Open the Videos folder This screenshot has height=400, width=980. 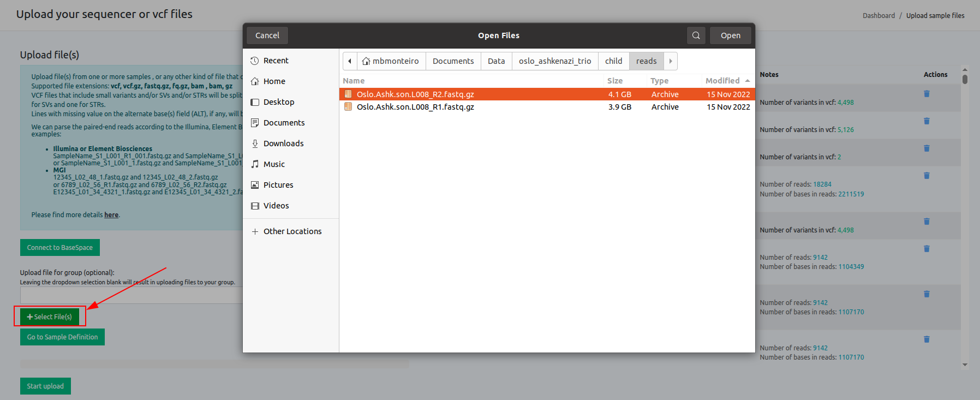(x=276, y=206)
